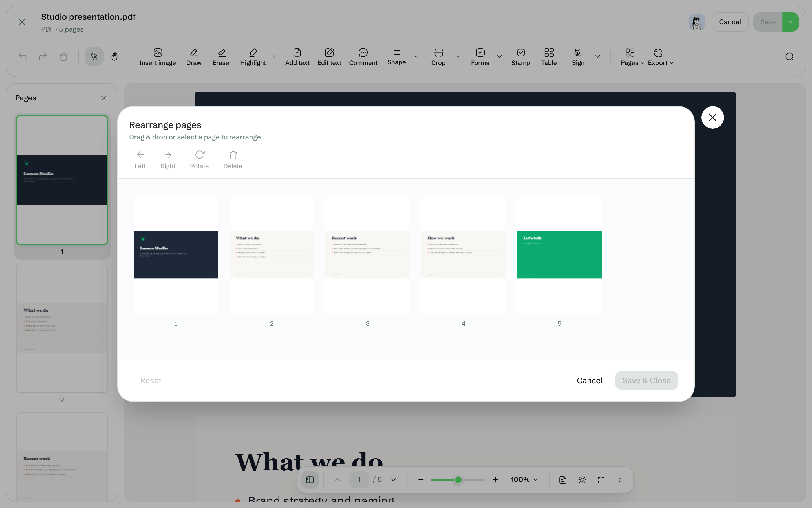Image resolution: width=812 pixels, height=508 pixels.
Task: Toggle fullscreen view
Action: [x=601, y=480]
